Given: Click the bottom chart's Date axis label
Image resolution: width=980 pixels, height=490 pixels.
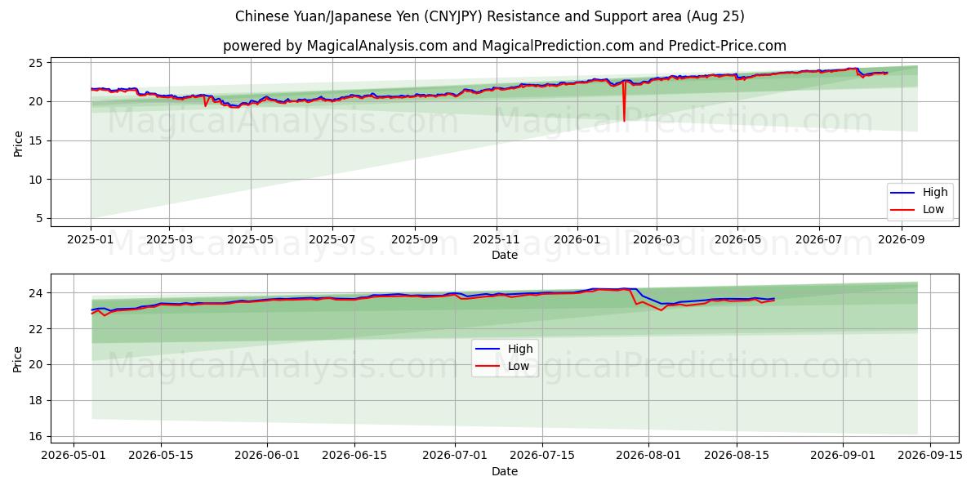Looking at the screenshot, I should click(504, 471).
